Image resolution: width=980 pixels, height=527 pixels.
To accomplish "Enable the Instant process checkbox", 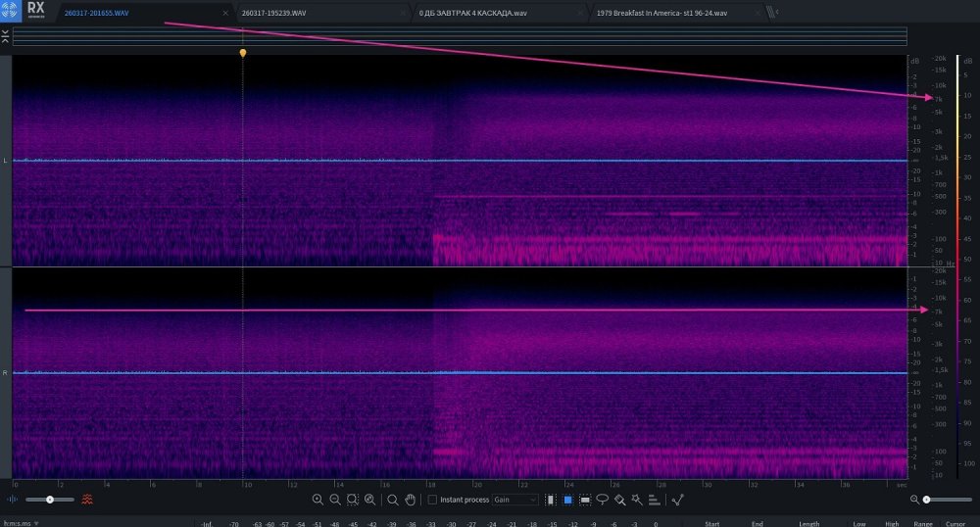I will pos(432,500).
